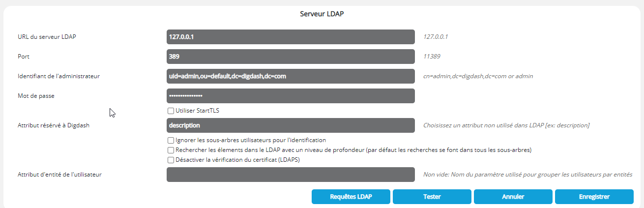This screenshot has height=208, width=644.
Task: Tick the Ignorer les sous-arbres utilisateurs checkbox
Action: click(171, 140)
